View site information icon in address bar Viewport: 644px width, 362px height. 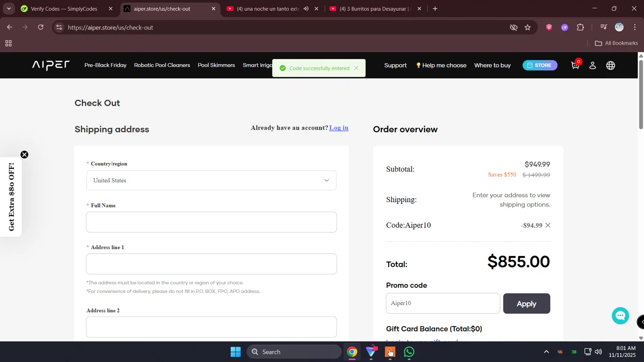tap(59, 27)
